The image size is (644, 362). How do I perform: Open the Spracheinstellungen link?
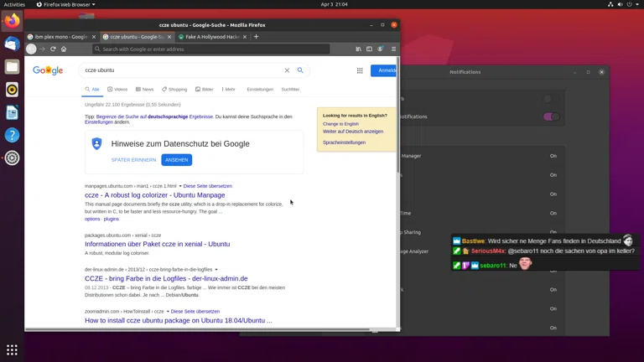[344, 142]
